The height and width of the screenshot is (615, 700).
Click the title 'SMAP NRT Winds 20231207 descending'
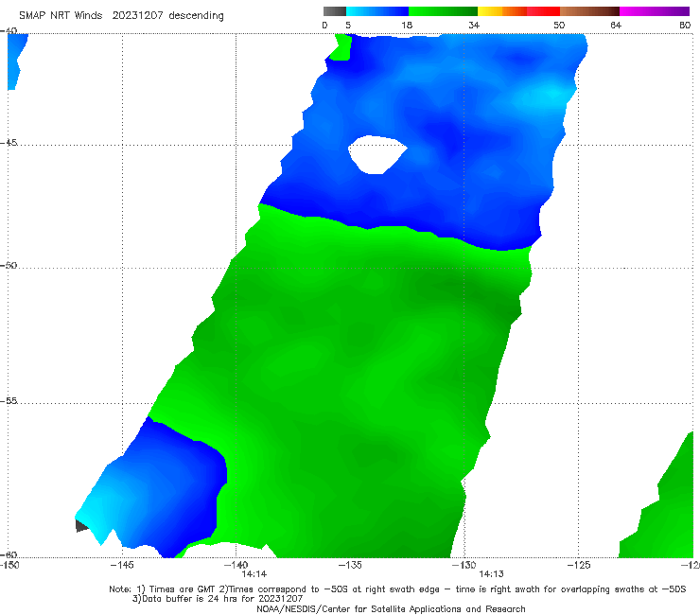pos(121,16)
